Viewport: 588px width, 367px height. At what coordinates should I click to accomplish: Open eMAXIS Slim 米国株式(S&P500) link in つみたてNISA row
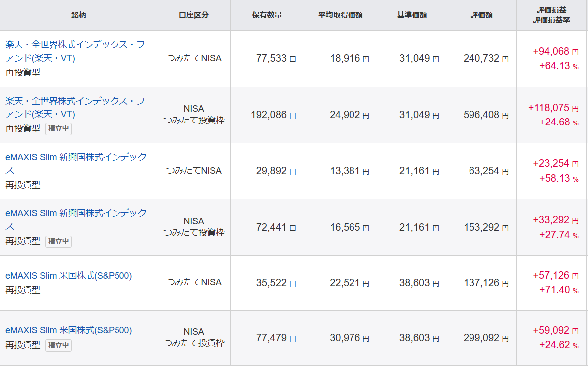(x=69, y=275)
